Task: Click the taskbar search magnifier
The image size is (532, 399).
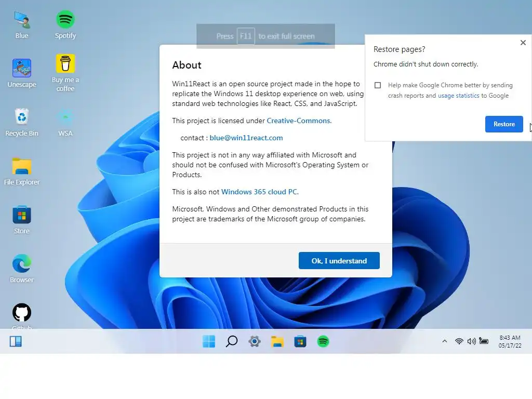Action: tap(232, 341)
